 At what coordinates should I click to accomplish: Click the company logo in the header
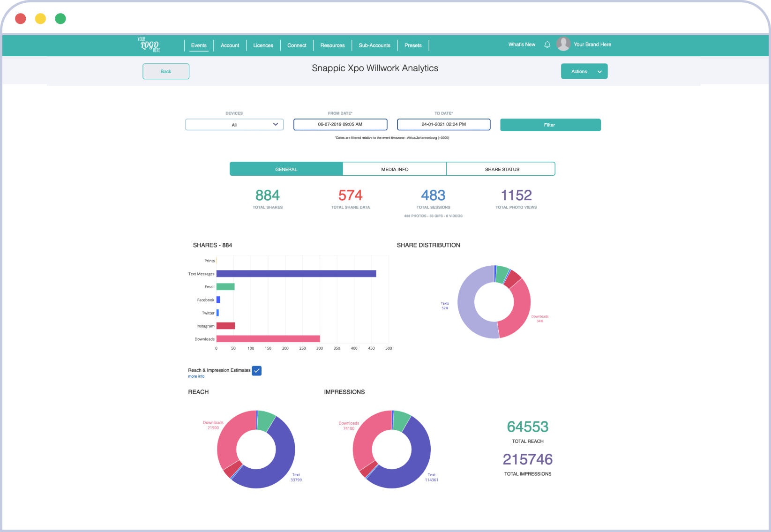coord(149,45)
